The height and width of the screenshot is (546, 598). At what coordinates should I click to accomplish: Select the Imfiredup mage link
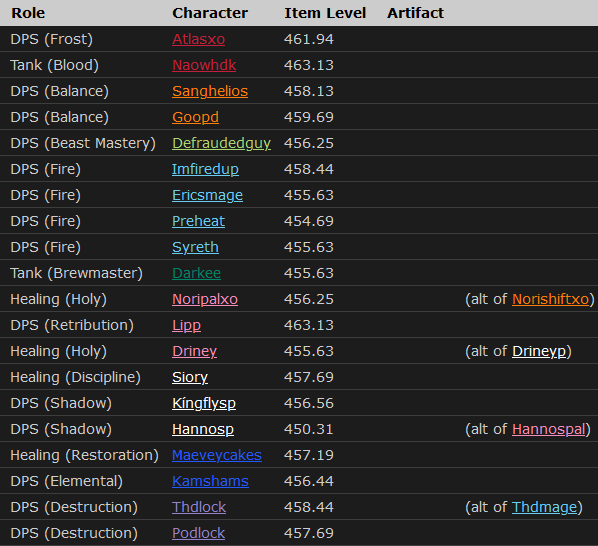coord(205,169)
